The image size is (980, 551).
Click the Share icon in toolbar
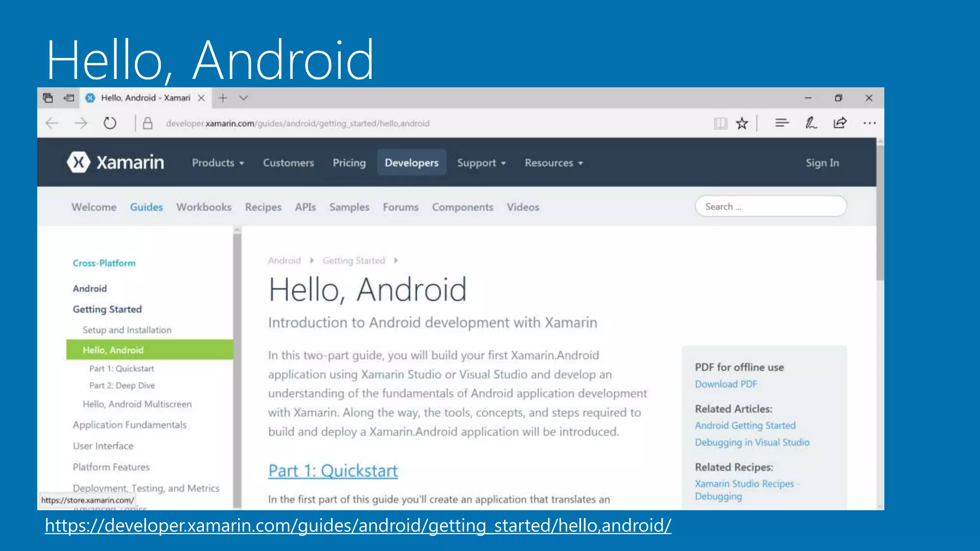point(840,123)
